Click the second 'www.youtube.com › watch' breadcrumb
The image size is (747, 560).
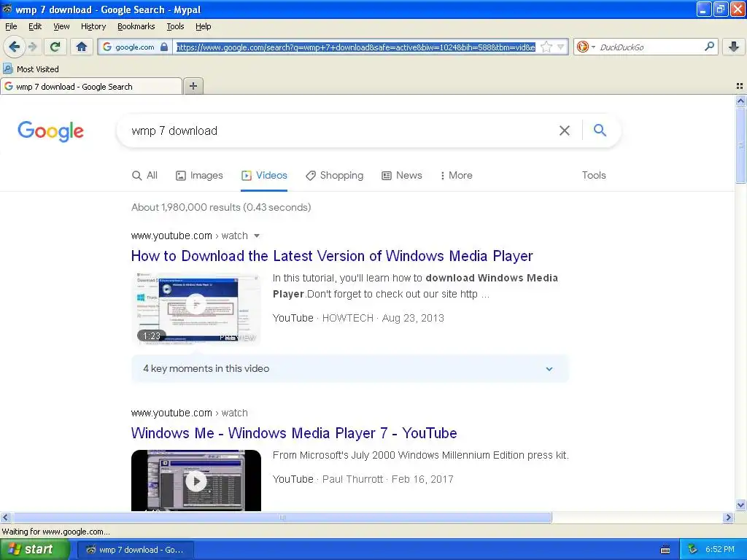point(190,413)
